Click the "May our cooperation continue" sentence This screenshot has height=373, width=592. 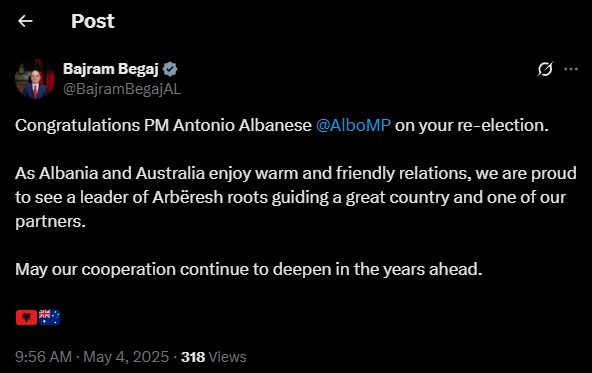tap(249, 269)
